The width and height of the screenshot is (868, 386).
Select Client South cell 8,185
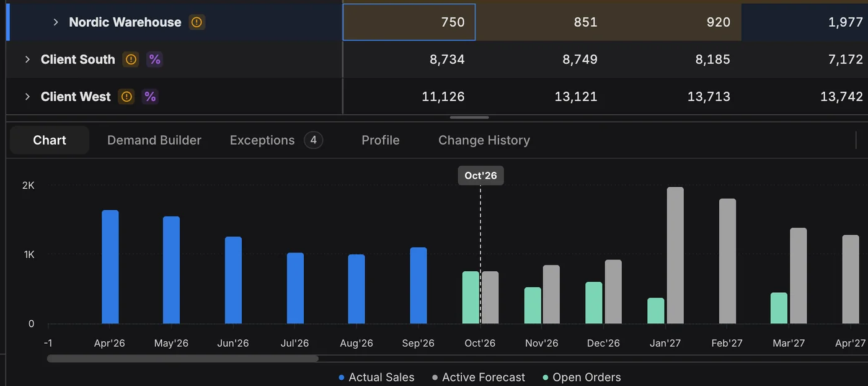click(x=675, y=60)
